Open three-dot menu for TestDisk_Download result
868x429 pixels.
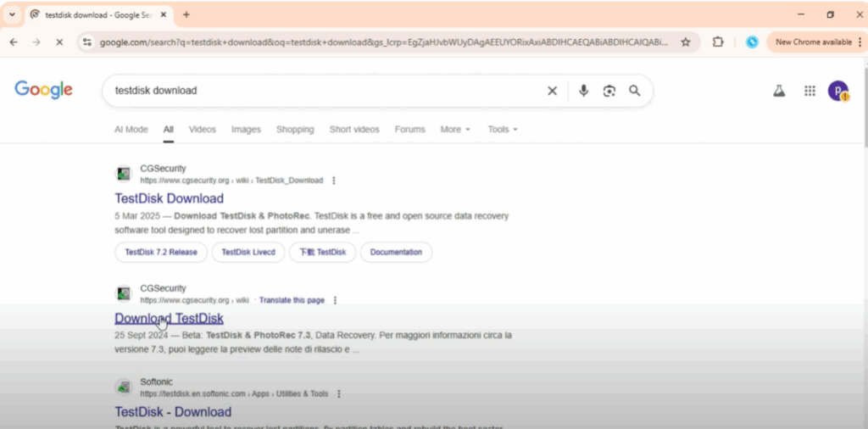tap(334, 181)
